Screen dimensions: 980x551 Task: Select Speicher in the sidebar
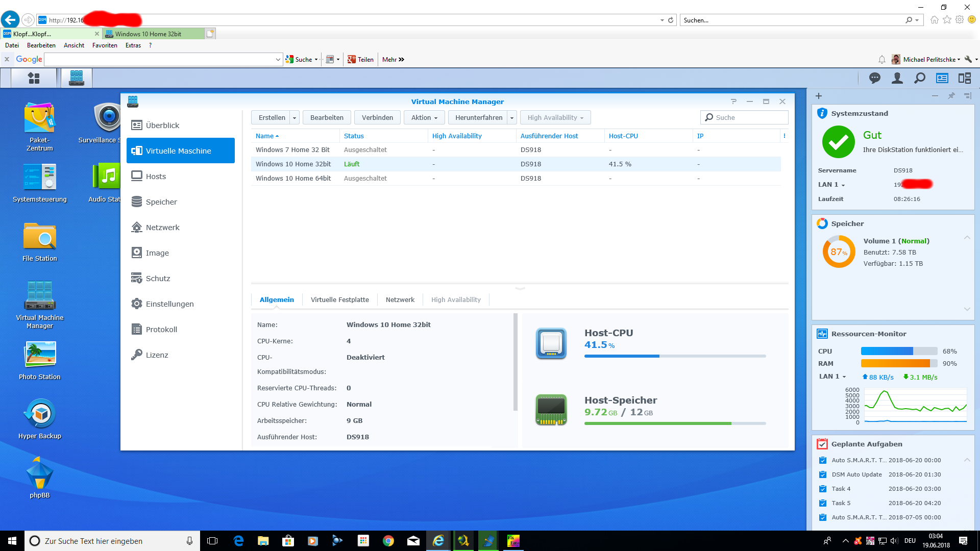pos(161,202)
